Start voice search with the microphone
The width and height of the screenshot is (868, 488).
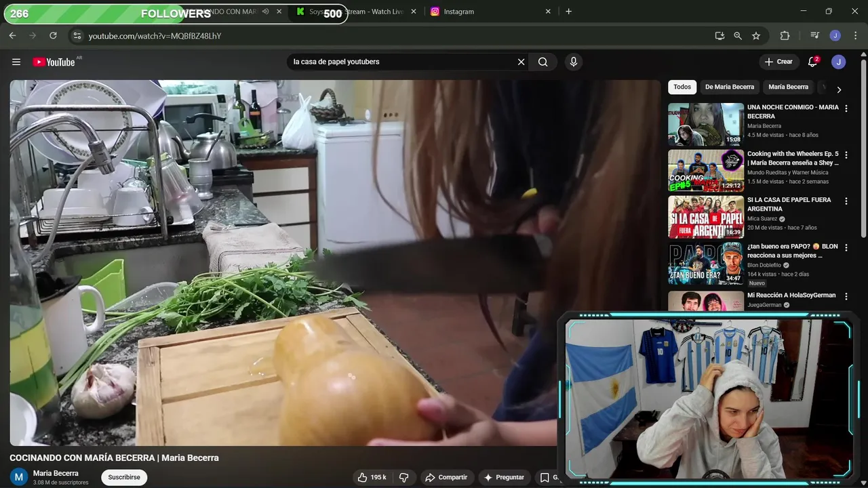click(574, 62)
